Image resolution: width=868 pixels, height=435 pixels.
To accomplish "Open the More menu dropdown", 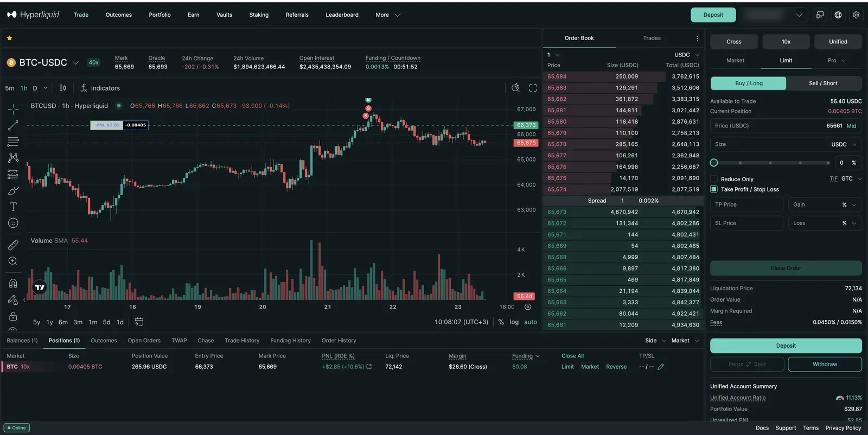I will [x=387, y=15].
